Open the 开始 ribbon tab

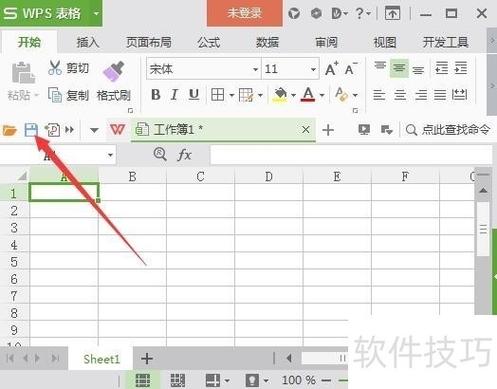coord(29,42)
